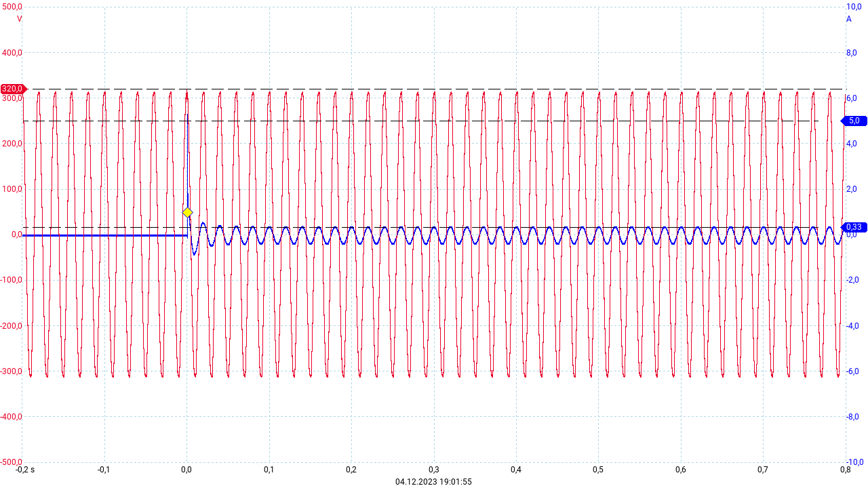Click the blue inrush current spike peak
The height and width of the screenshot is (488, 868).
click(186, 115)
